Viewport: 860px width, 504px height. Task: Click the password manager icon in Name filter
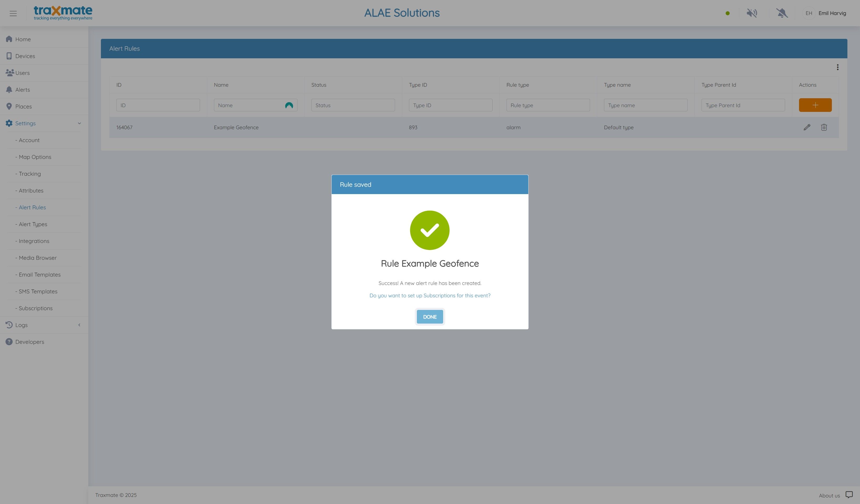click(x=289, y=105)
